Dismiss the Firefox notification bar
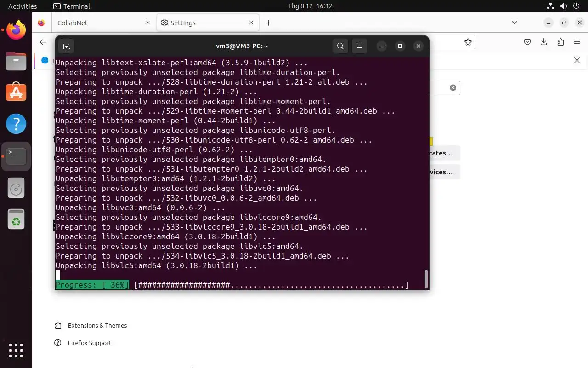Viewport: 588px width, 368px height. click(x=577, y=60)
